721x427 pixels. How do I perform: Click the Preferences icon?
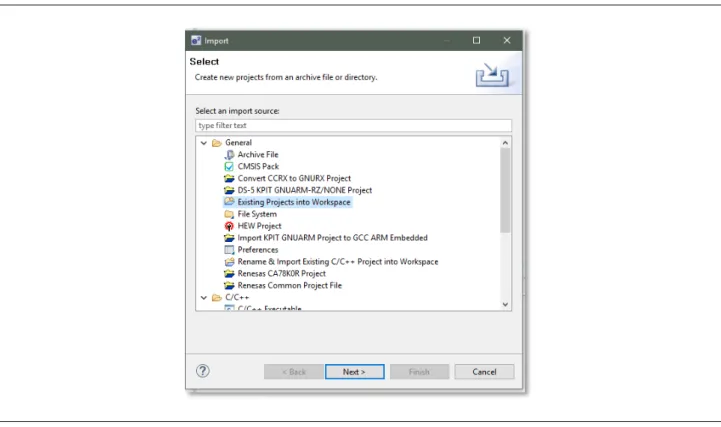[x=229, y=250]
